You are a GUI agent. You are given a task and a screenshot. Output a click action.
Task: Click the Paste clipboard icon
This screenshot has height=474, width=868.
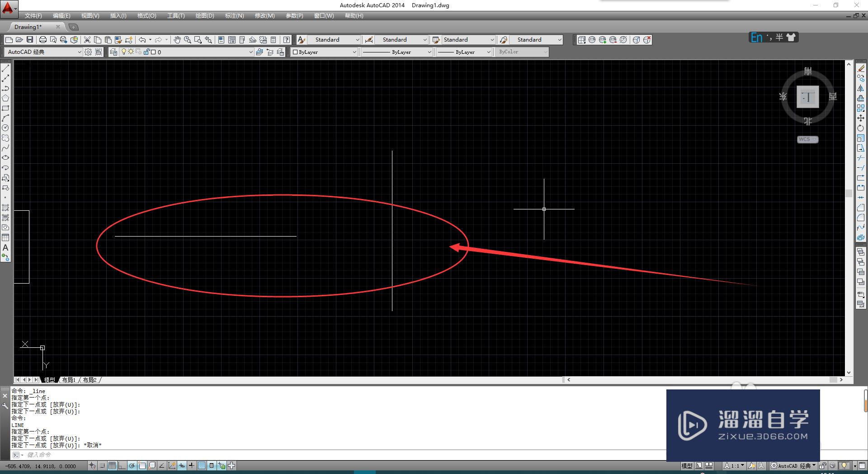pyautogui.click(x=108, y=40)
